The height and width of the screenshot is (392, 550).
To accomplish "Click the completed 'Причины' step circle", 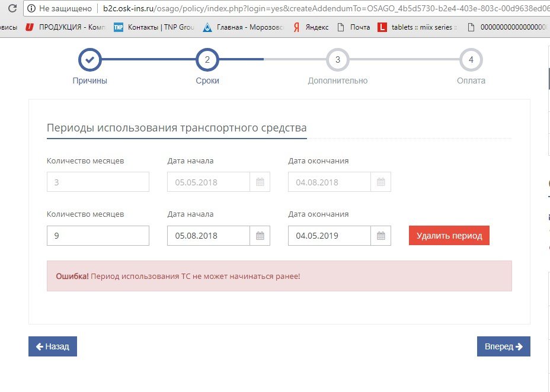I will tap(90, 60).
